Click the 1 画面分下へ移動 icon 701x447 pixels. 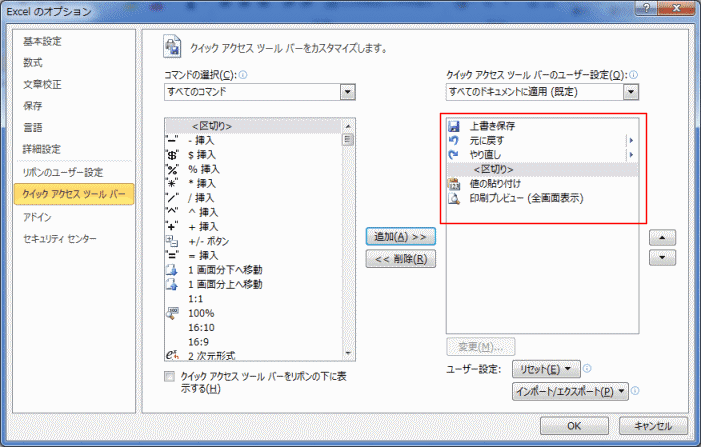[x=172, y=270]
